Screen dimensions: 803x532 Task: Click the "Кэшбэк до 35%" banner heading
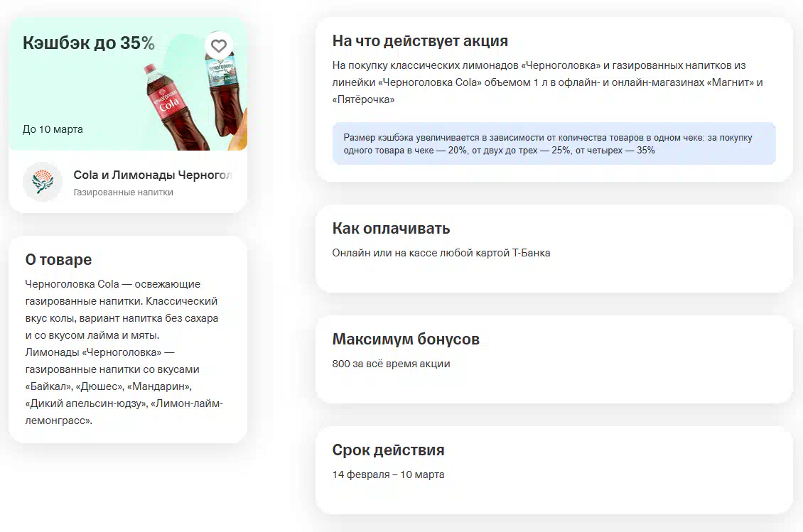89,43
